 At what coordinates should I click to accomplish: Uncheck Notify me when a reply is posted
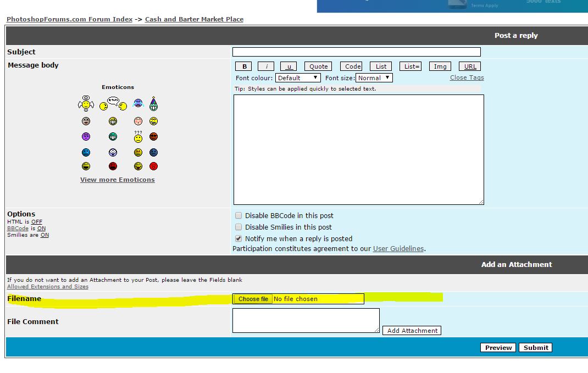(x=238, y=239)
